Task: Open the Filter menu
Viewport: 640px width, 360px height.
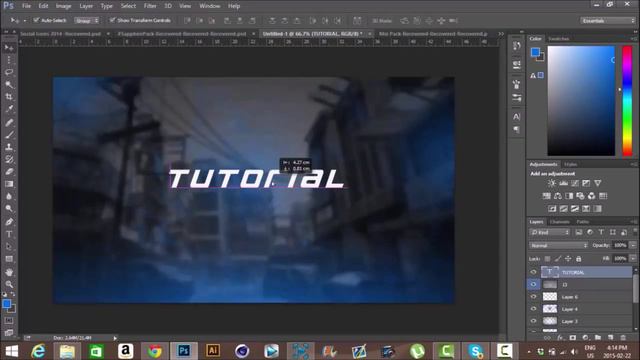Action: tap(150, 6)
